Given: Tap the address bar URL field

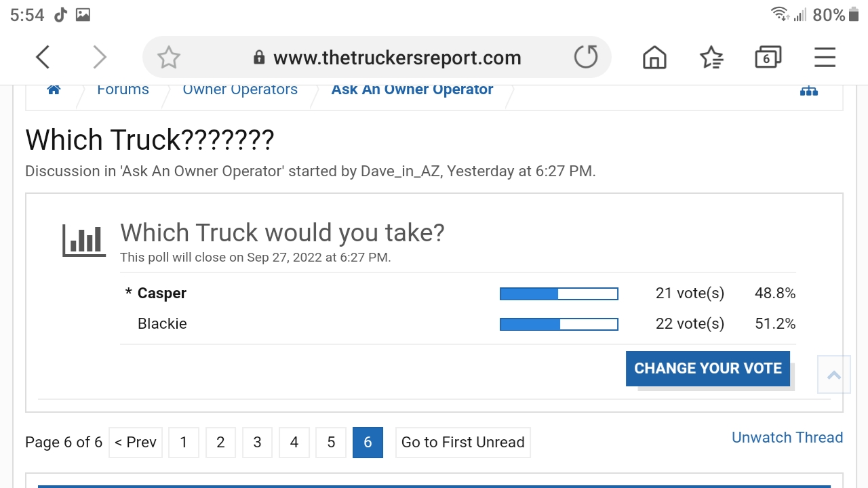Looking at the screenshot, I should coord(397,58).
